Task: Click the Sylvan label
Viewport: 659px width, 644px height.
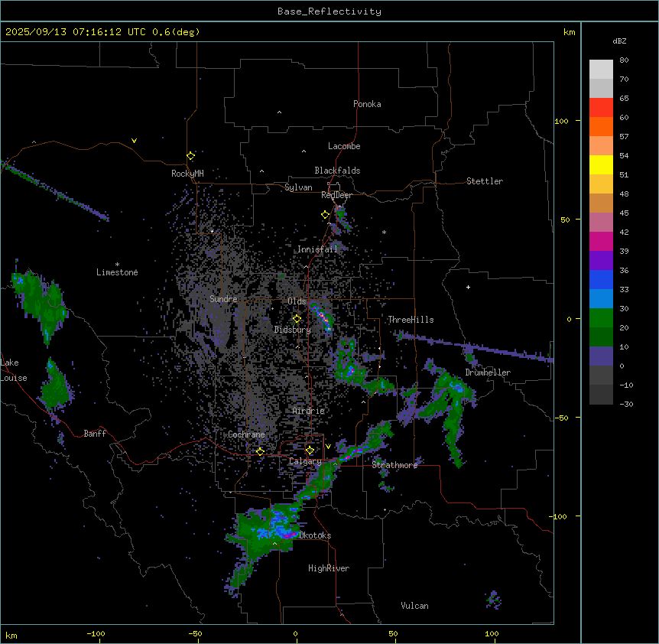Action: [x=298, y=187]
